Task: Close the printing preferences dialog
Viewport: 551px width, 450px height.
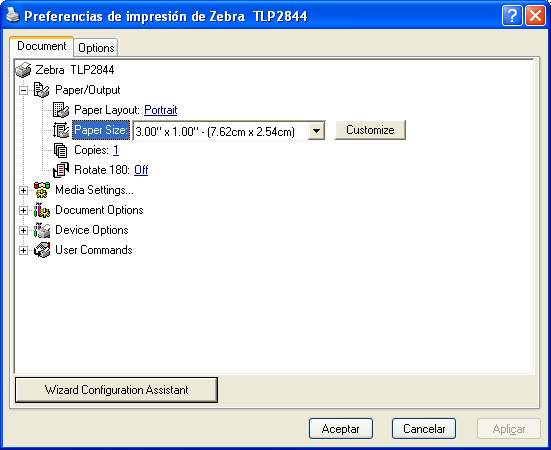Action: [535, 16]
